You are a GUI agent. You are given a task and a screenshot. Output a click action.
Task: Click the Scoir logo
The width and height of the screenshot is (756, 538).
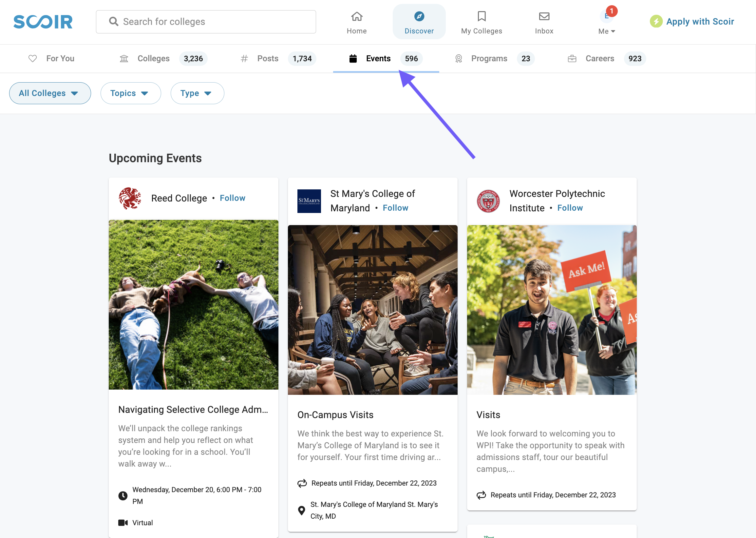[x=43, y=22]
